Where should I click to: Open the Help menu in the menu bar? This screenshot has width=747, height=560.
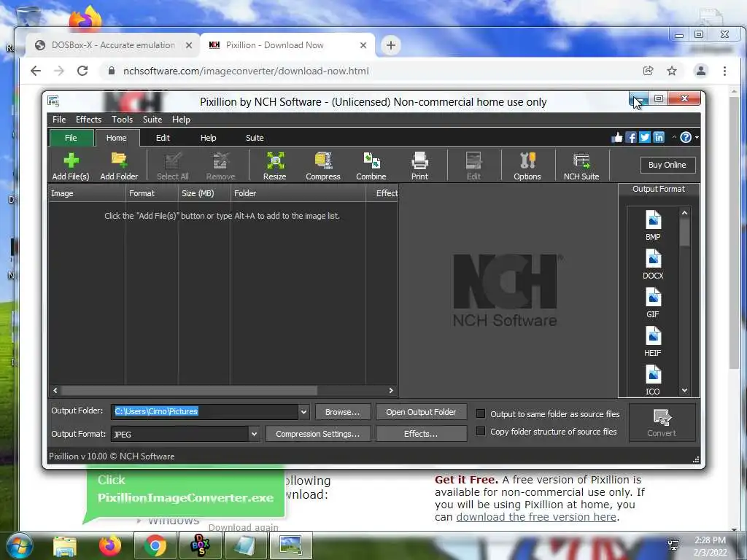[x=181, y=120]
